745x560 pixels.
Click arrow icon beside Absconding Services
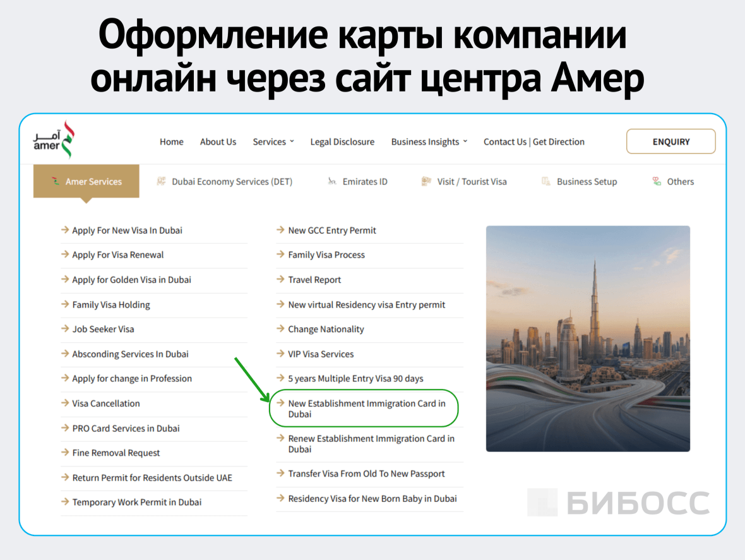coord(65,354)
